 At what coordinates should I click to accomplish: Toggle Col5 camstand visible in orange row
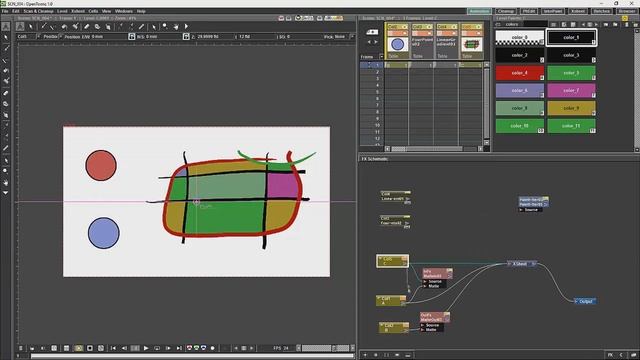(x=479, y=33)
